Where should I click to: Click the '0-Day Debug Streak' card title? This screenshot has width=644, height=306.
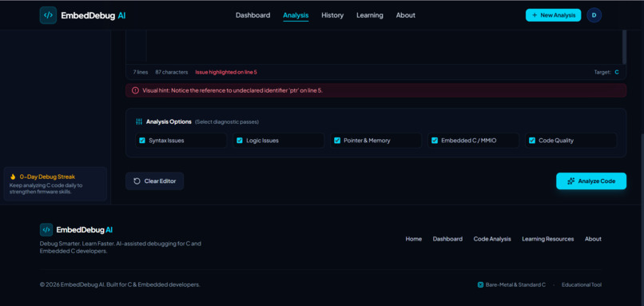pos(47,177)
